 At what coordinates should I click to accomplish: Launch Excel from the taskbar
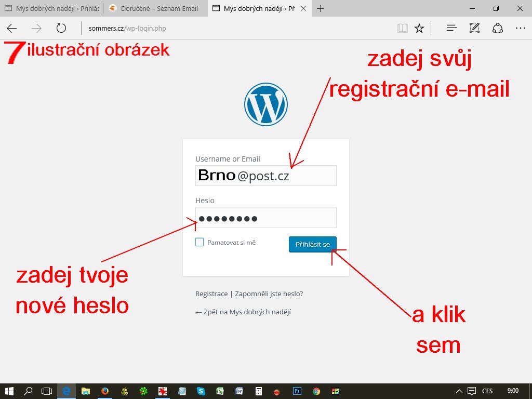220,391
